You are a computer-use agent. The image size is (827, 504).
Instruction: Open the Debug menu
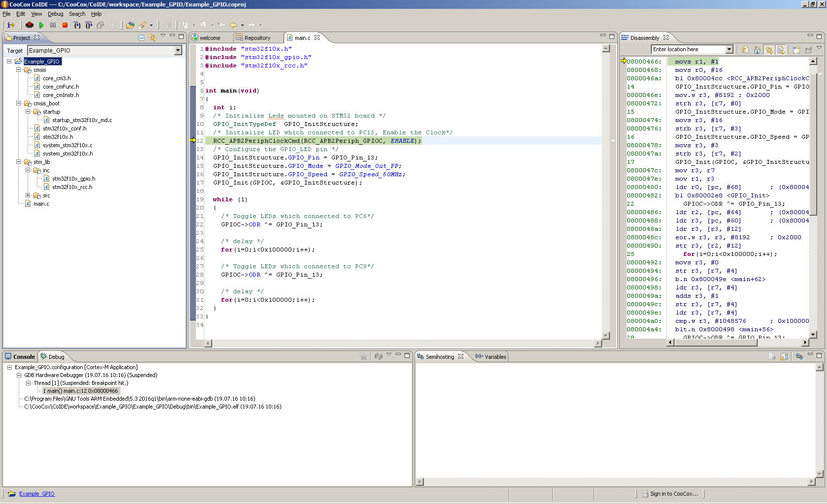click(55, 14)
